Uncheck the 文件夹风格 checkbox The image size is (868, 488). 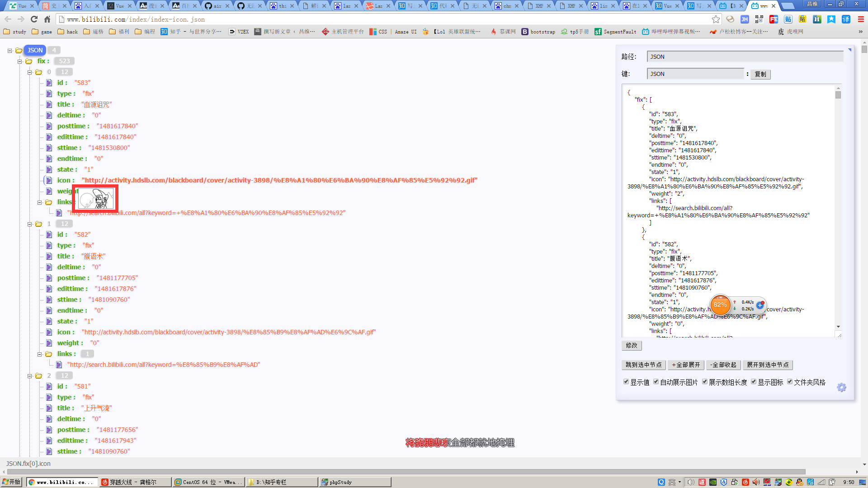pyautogui.click(x=790, y=382)
